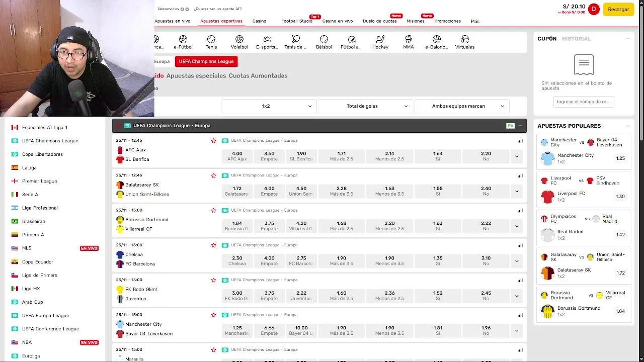Expand more markets for Manchester City vs Leverkusen
The image size is (644, 362).
click(517, 330)
